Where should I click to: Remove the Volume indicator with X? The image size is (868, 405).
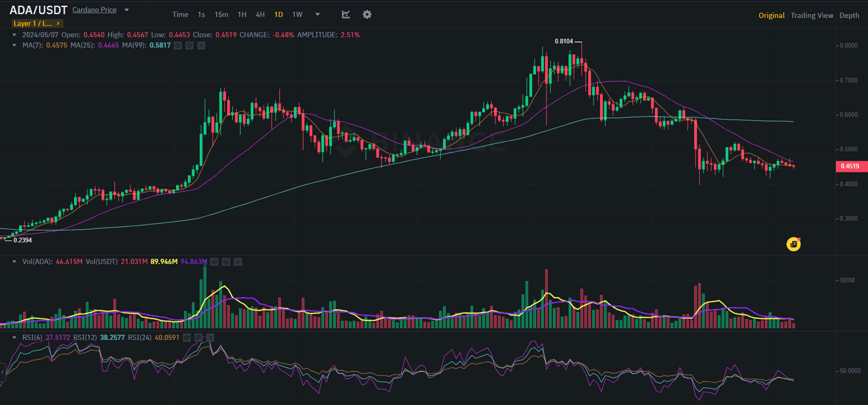(x=238, y=262)
